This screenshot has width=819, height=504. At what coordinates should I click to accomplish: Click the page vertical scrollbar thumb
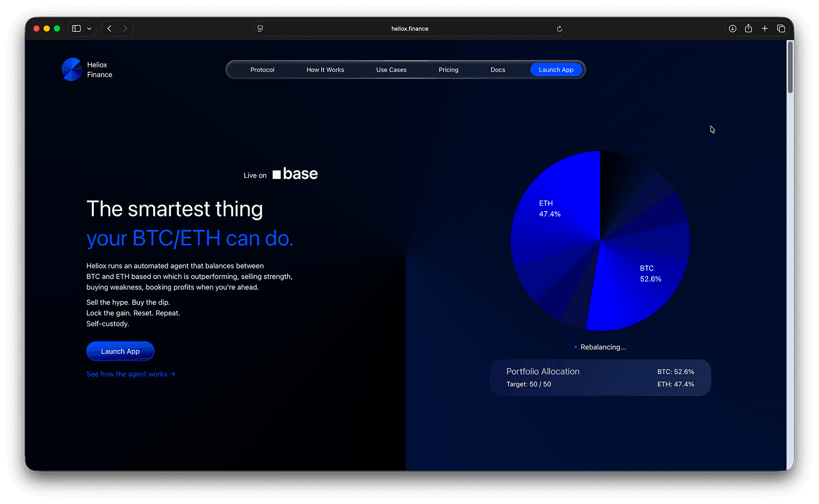[x=790, y=67]
